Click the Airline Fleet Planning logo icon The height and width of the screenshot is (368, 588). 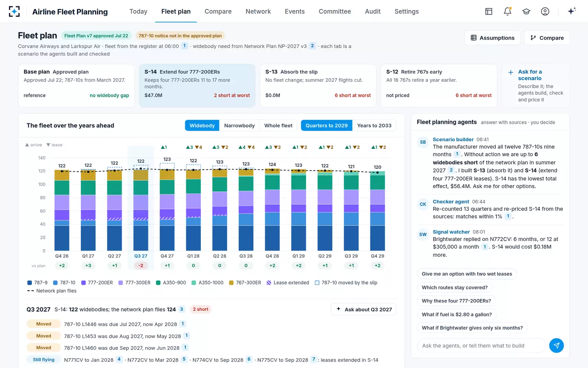click(14, 11)
